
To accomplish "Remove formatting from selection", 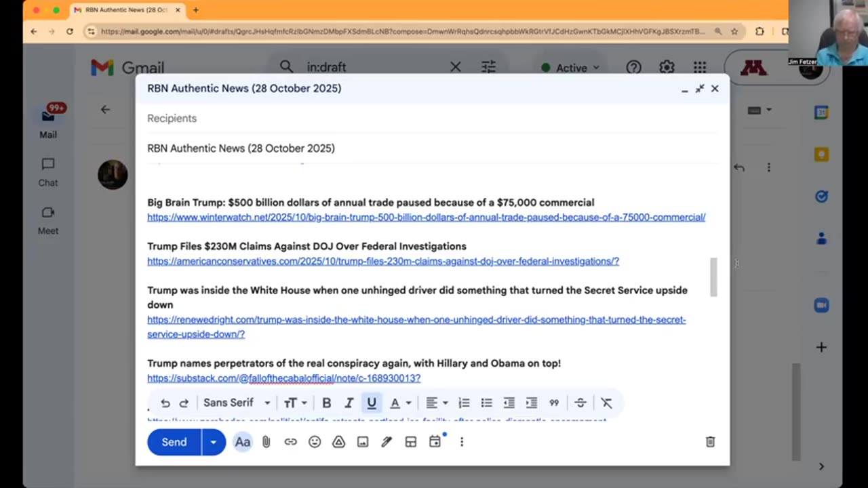I will [x=607, y=403].
